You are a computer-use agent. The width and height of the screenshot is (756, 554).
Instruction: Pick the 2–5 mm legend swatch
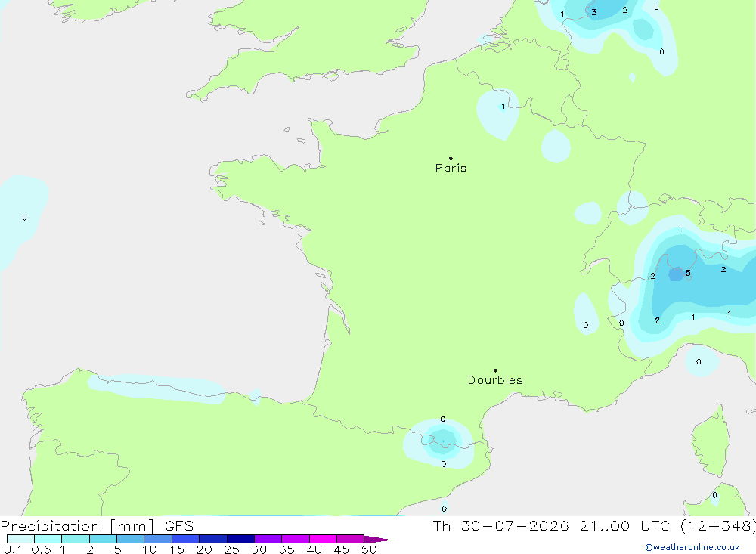click(x=103, y=539)
